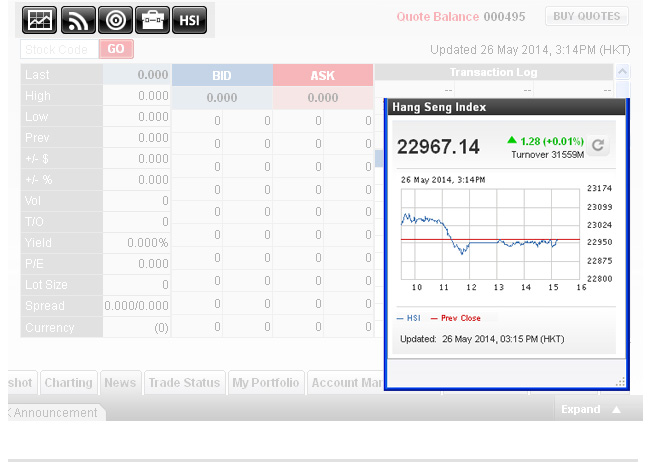
Task: Click the Prev Close legend entry
Action: pyautogui.click(x=456, y=318)
